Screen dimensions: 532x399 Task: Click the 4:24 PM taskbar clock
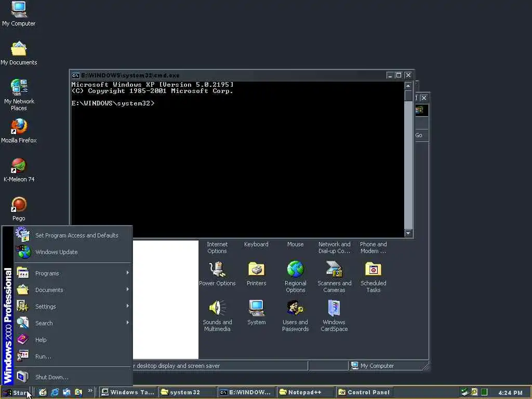point(510,393)
